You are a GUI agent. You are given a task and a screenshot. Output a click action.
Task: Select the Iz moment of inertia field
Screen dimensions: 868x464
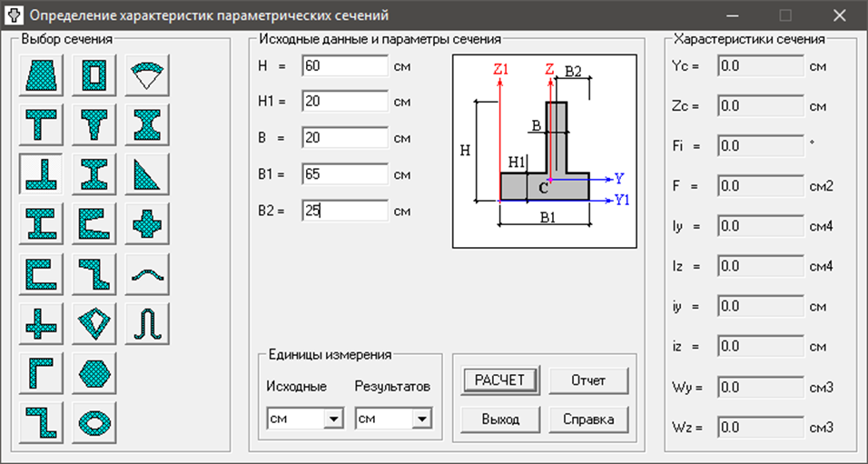[x=761, y=266]
